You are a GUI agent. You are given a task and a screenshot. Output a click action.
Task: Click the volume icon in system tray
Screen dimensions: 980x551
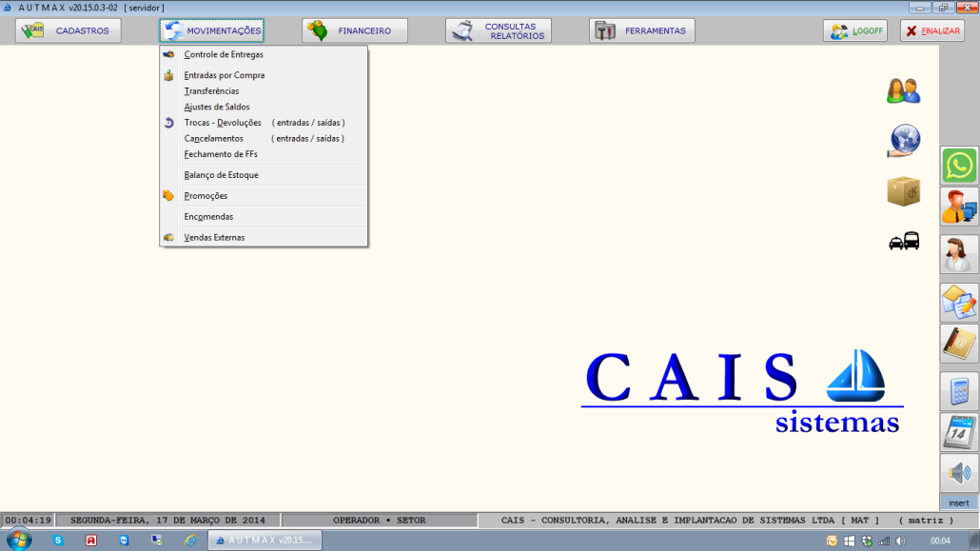point(901,541)
